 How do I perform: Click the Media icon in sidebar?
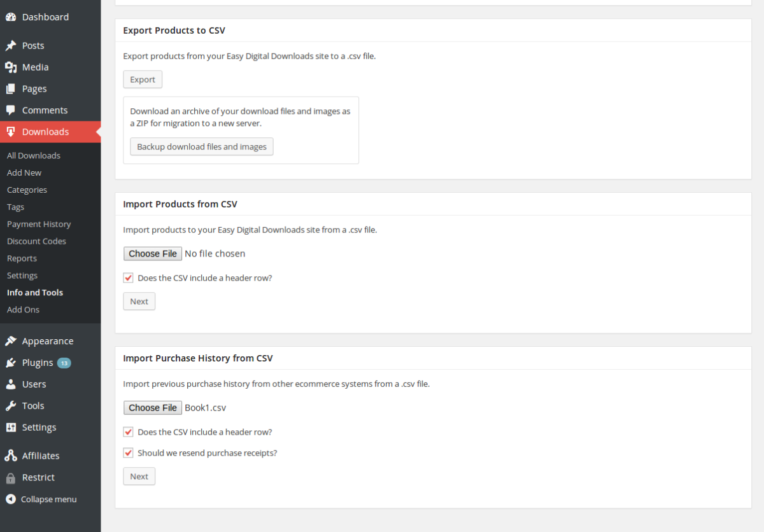tap(11, 67)
